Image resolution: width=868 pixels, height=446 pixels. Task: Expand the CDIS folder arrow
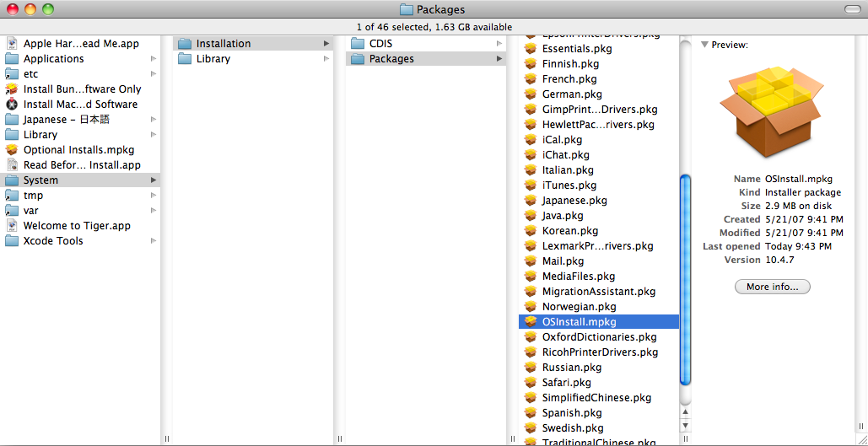coord(499,43)
